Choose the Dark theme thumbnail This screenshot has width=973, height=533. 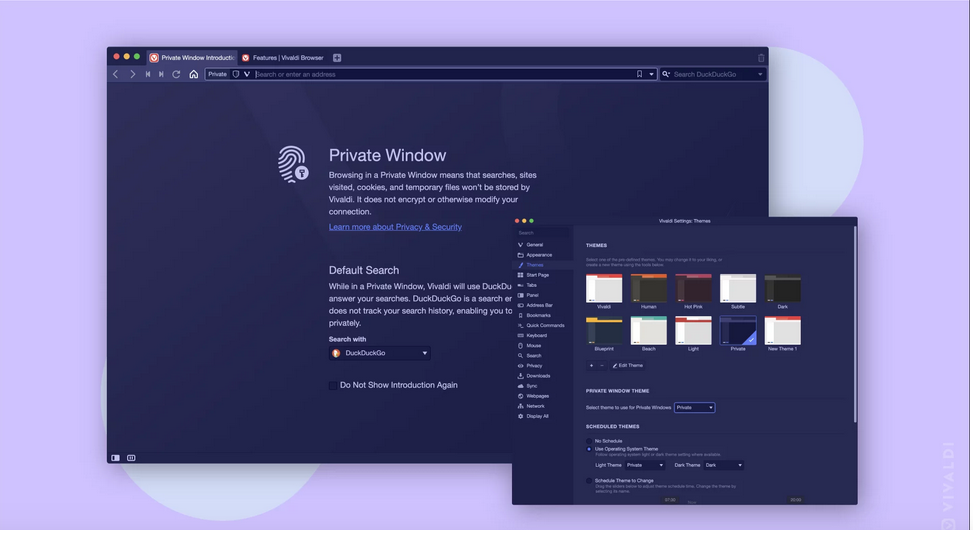coord(782,289)
